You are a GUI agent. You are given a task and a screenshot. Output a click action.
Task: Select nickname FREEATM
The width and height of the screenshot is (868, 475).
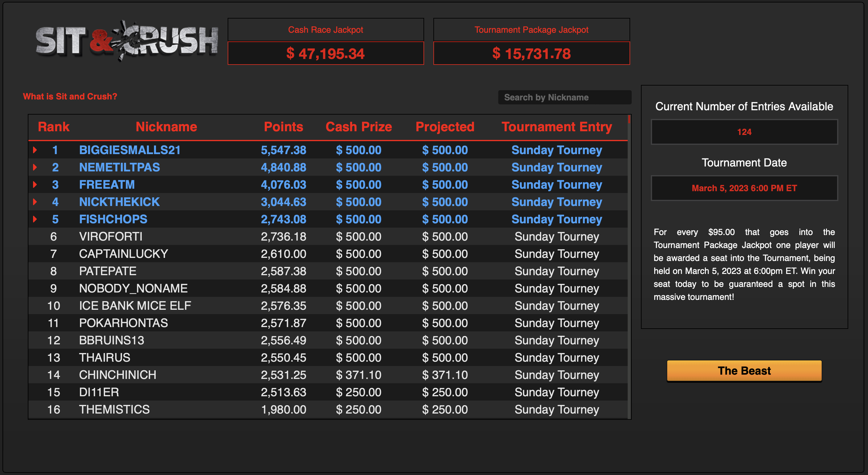pyautogui.click(x=107, y=185)
